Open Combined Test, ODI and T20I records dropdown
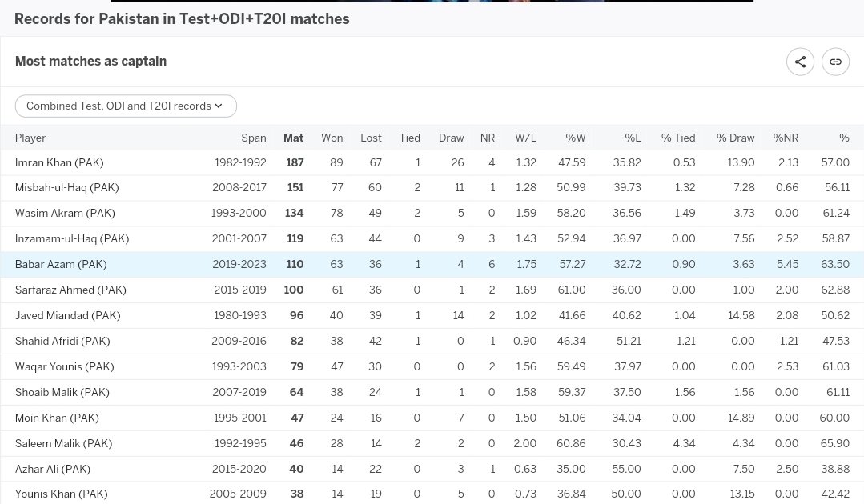 point(126,106)
